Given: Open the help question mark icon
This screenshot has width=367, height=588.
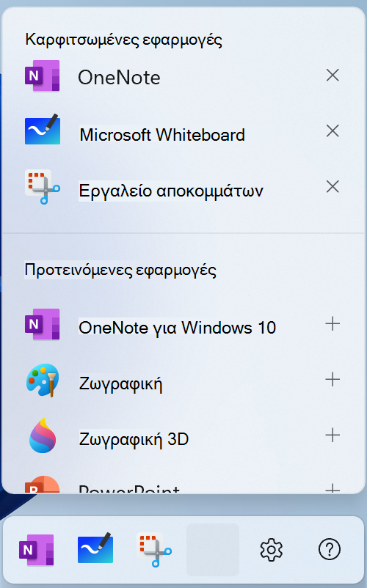Looking at the screenshot, I should pos(330,550).
